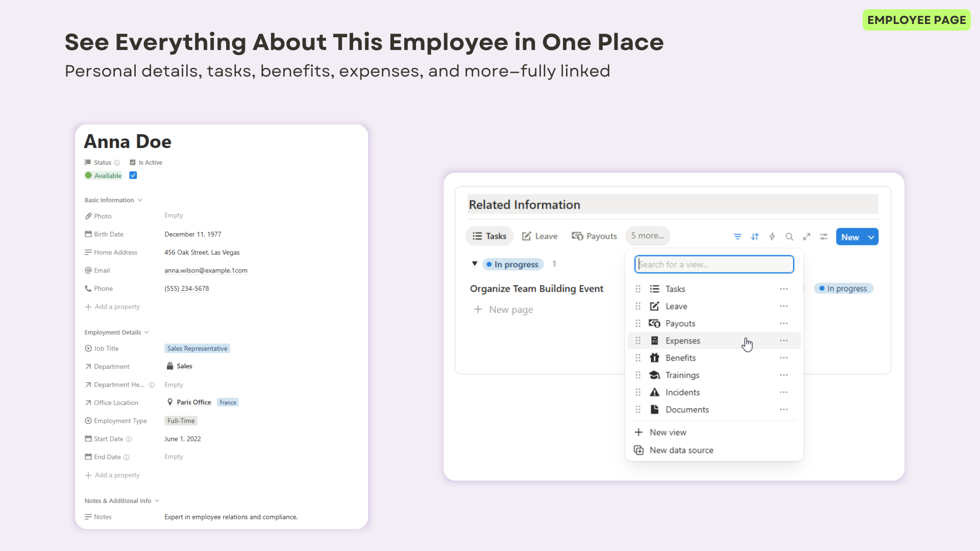Click New data source option

point(681,450)
